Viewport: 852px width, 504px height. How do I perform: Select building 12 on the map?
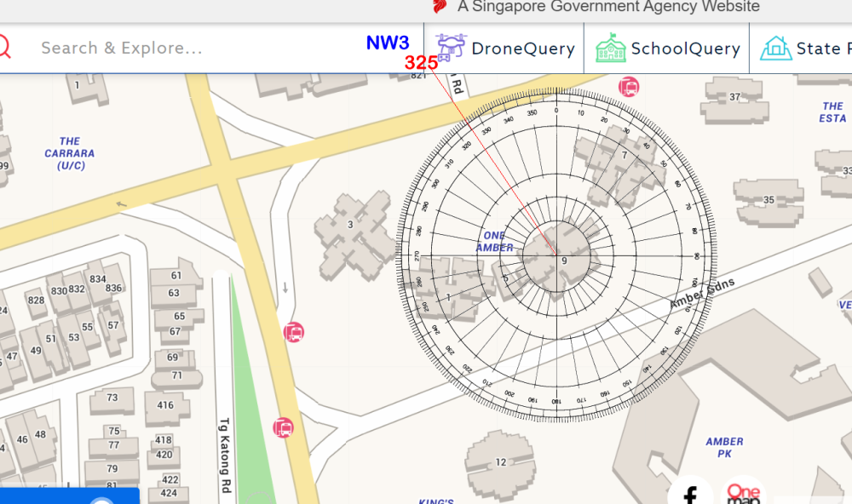(x=501, y=461)
